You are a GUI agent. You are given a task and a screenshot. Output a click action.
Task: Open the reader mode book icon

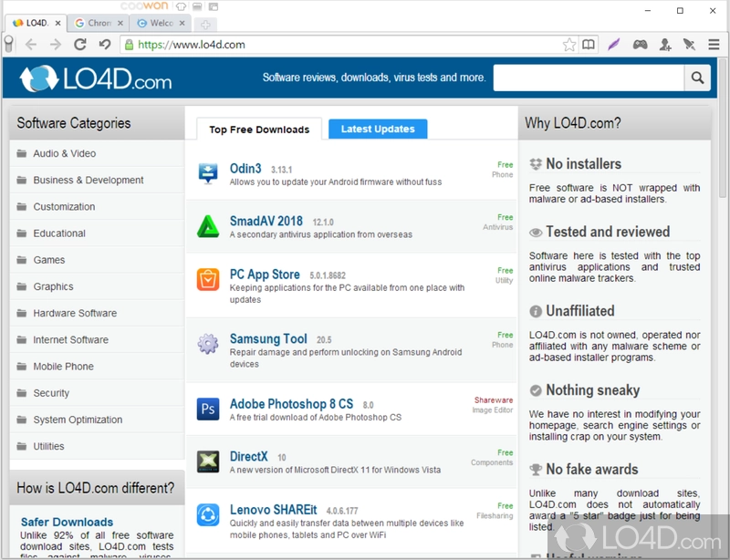coord(589,45)
